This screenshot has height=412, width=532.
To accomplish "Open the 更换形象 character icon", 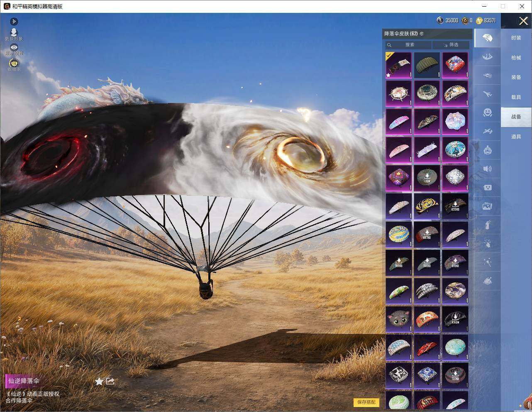I will pyautogui.click(x=14, y=32).
